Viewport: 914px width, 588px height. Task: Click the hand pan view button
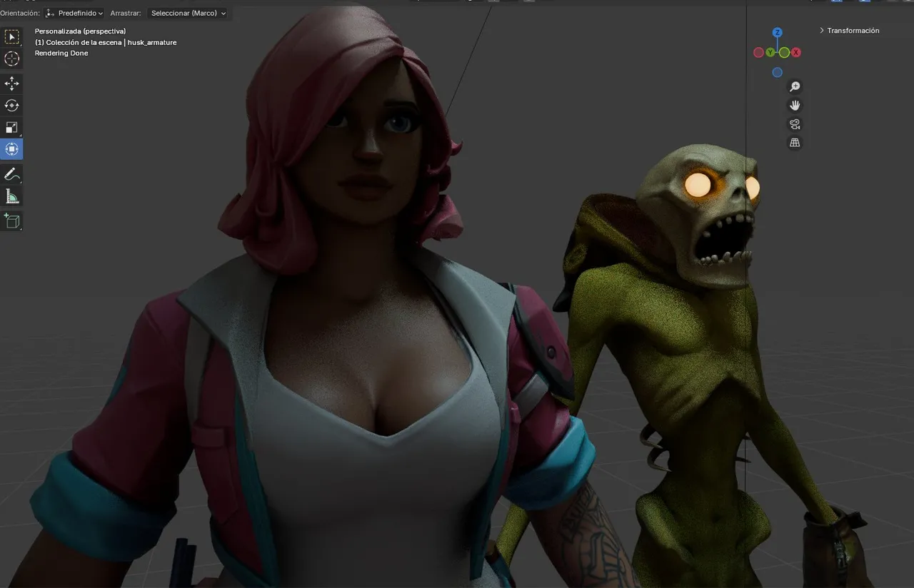coord(795,106)
